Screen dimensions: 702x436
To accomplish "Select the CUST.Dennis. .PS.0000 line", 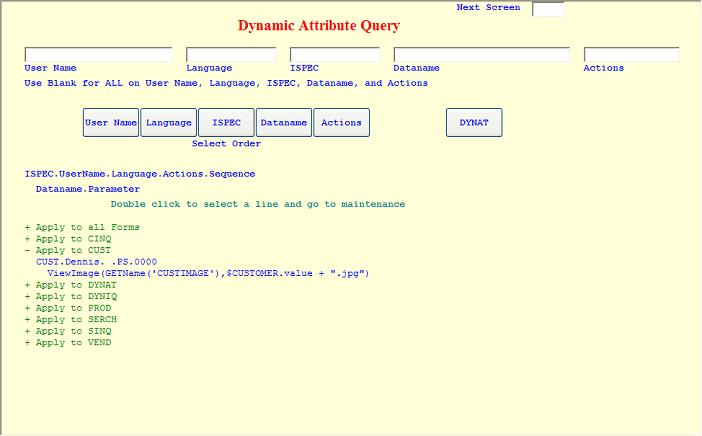I will 96,262.
